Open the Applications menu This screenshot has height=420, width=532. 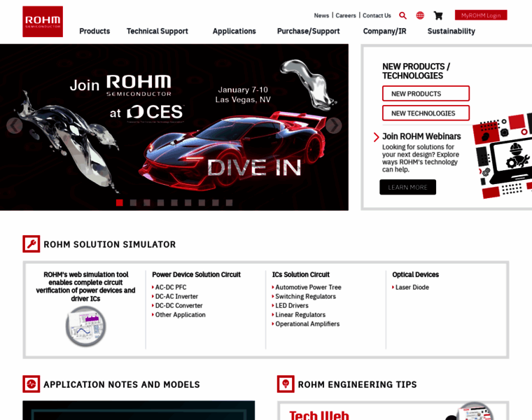234,31
